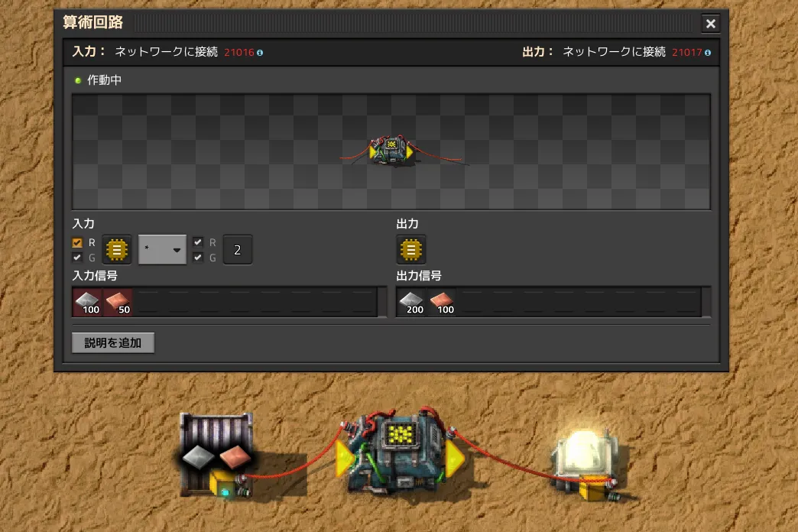
Task: Open the multiply operator dropdown
Action: (162, 249)
